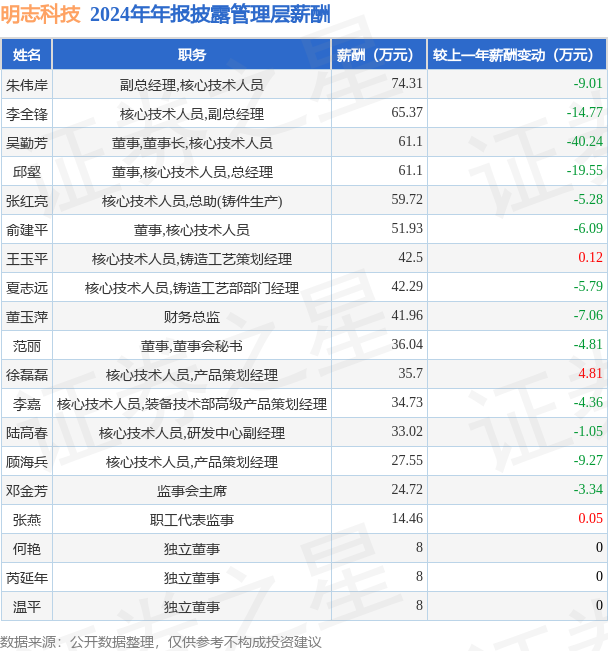The image size is (608, 651).
Task: Click the salary value 42.5
Action: point(410,257)
